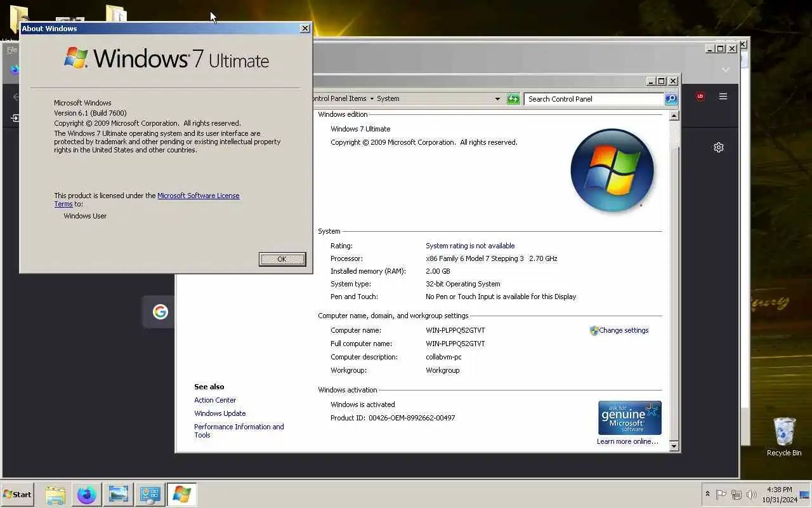
Task: Open the System rating is not available link
Action: (x=470, y=246)
